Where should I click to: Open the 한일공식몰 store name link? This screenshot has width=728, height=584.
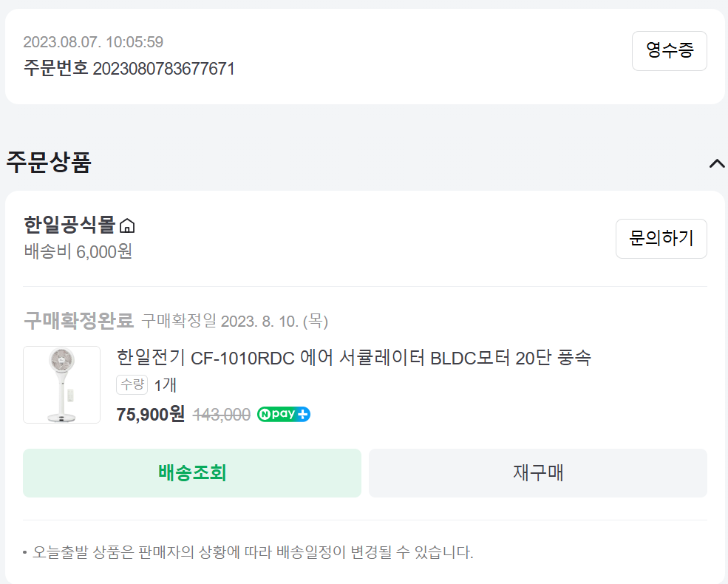pos(69,225)
